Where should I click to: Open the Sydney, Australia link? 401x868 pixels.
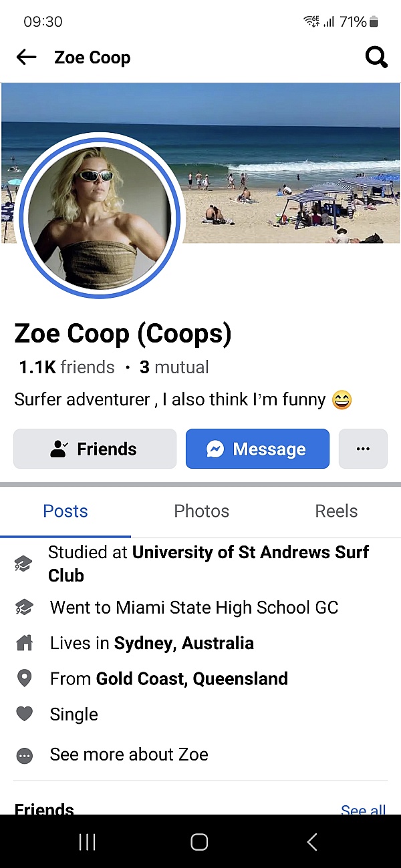(x=184, y=644)
